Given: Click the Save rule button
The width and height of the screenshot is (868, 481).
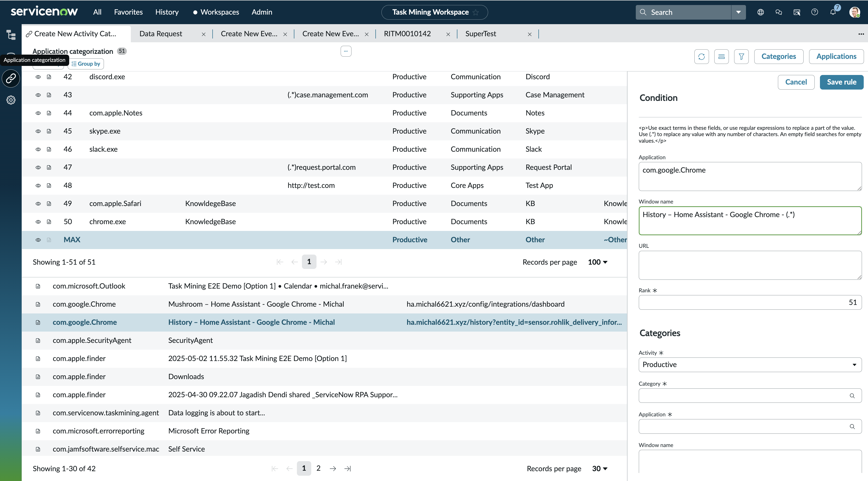Looking at the screenshot, I should pyautogui.click(x=841, y=82).
